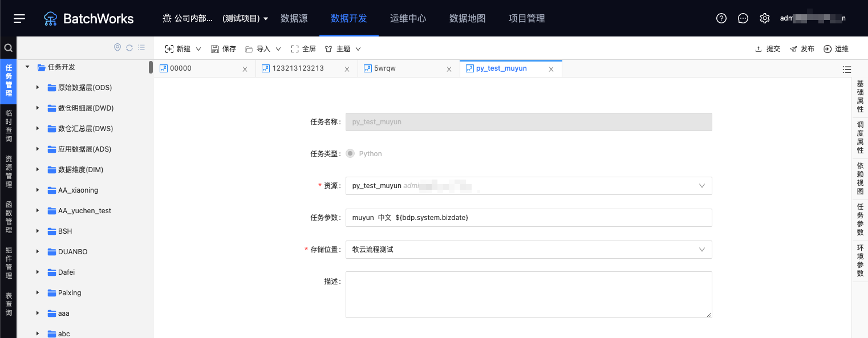The image size is (868, 338).
Task: Click 保存 save button
Action: (x=224, y=49)
